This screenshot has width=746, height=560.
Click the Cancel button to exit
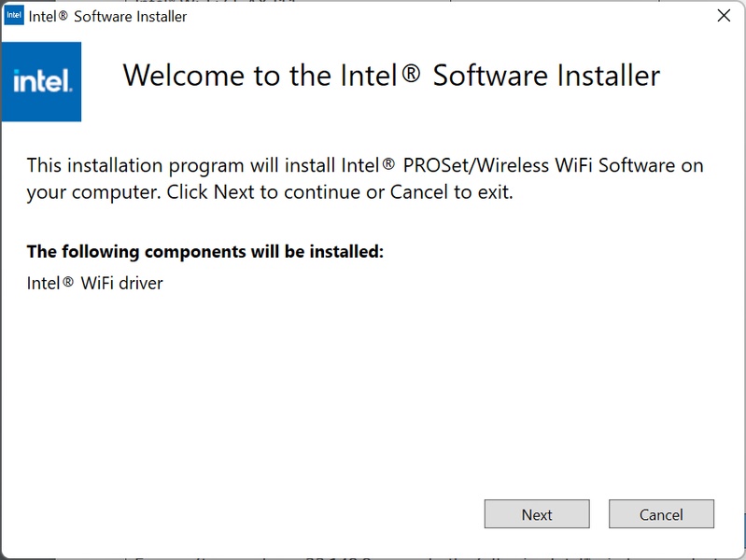coord(661,514)
